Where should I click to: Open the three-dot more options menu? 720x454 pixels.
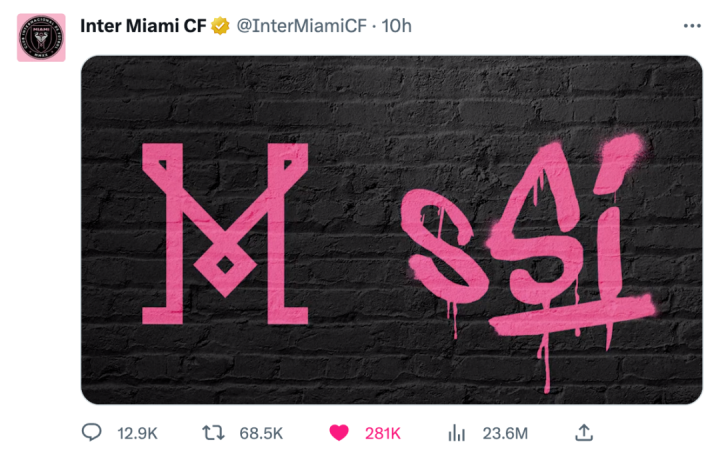pos(692,26)
